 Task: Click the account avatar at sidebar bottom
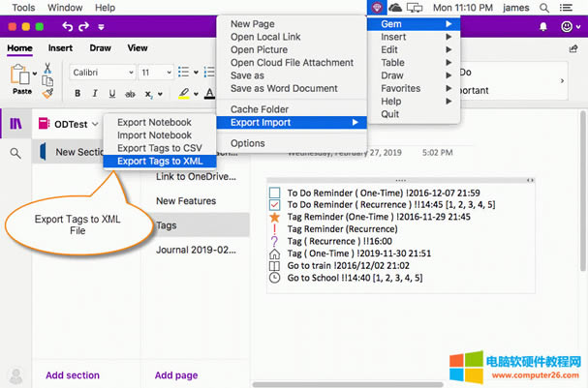[15, 375]
